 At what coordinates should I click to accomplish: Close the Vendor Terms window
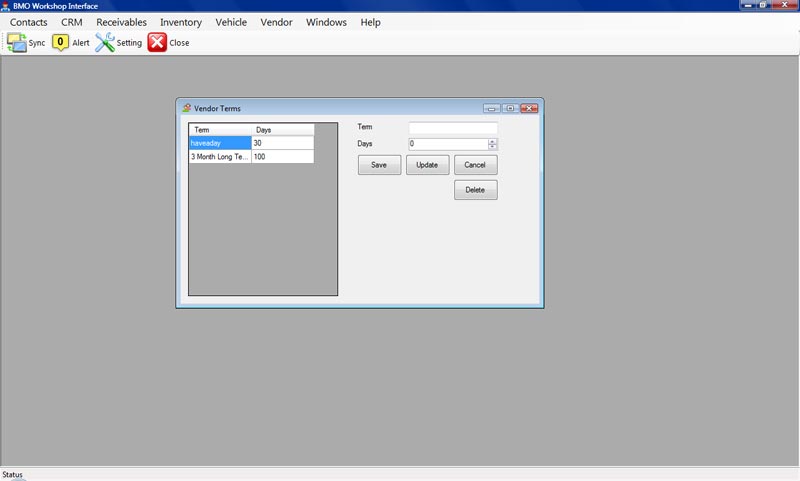tap(529, 108)
